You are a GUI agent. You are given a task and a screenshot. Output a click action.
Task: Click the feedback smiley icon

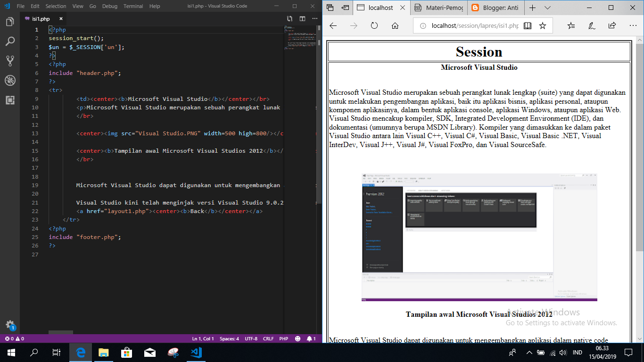click(x=297, y=338)
